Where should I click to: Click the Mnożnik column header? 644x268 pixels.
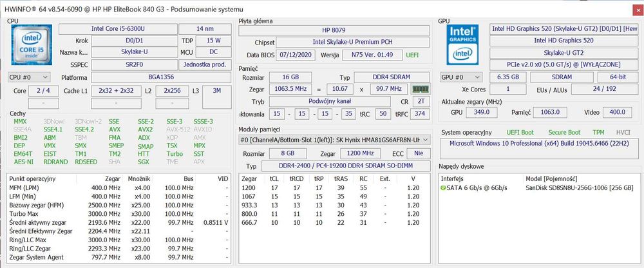(140, 179)
